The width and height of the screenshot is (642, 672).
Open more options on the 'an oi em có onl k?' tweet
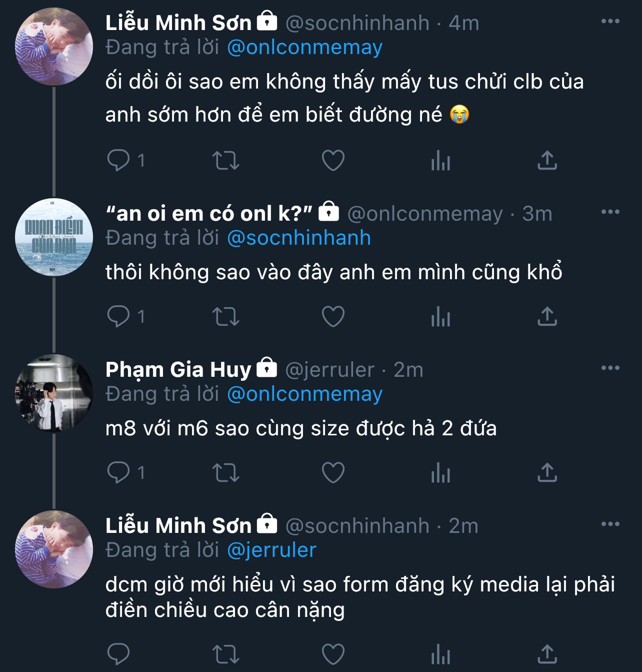[610, 212]
